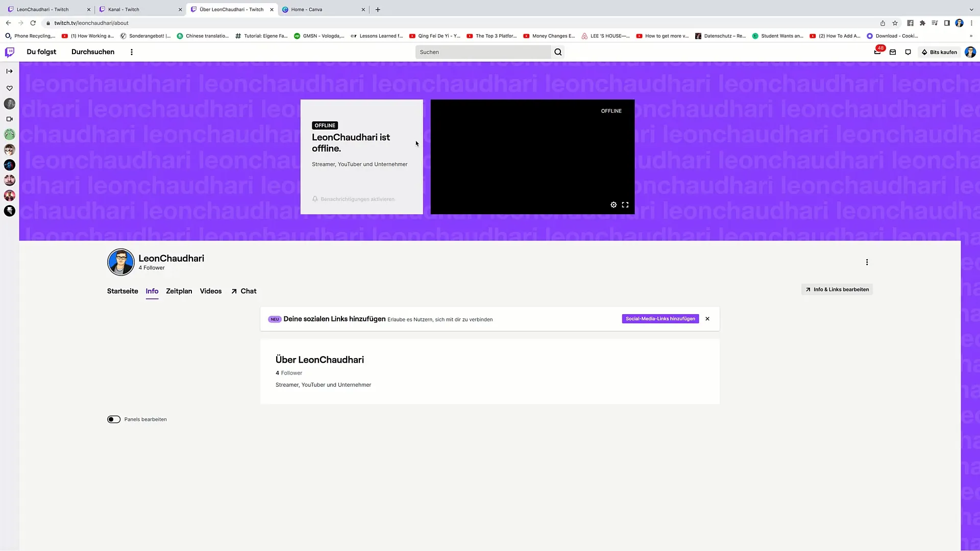Close the LeonChaudhari - Twitch browser tab
Screen dimensions: 980x551
click(88, 10)
